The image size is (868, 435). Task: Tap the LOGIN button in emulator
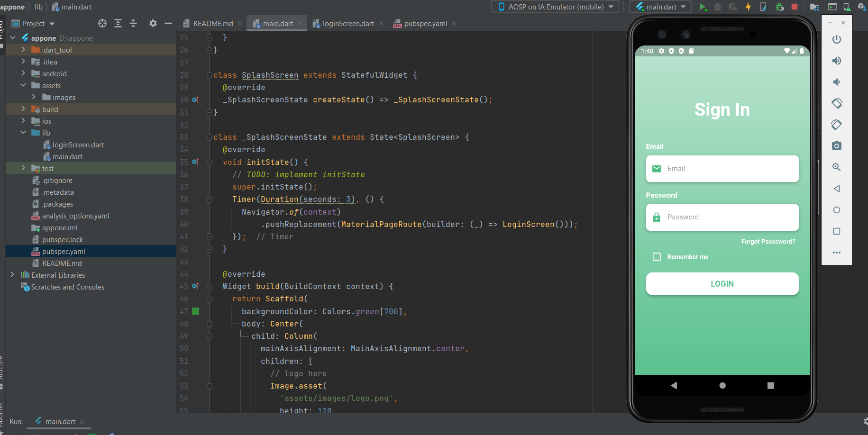(722, 284)
